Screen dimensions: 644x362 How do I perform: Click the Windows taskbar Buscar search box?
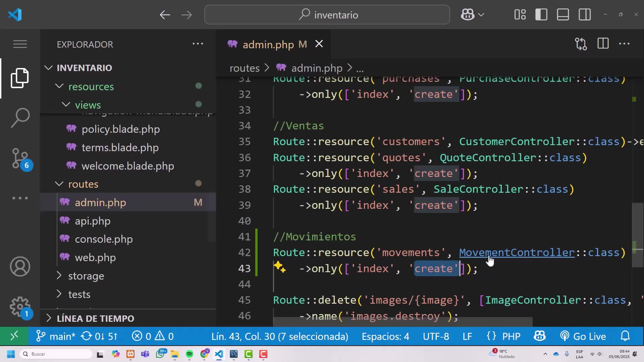pos(56,354)
